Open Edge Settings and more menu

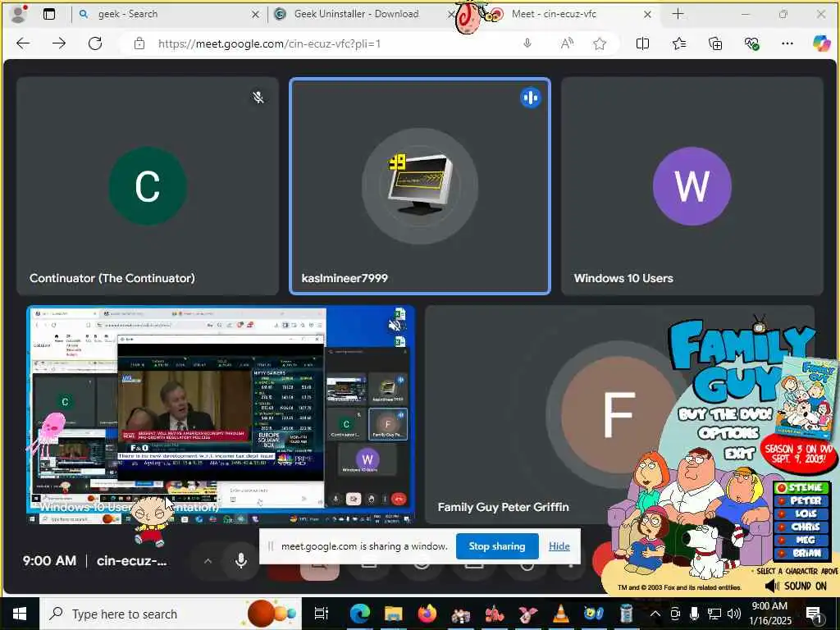(x=787, y=43)
